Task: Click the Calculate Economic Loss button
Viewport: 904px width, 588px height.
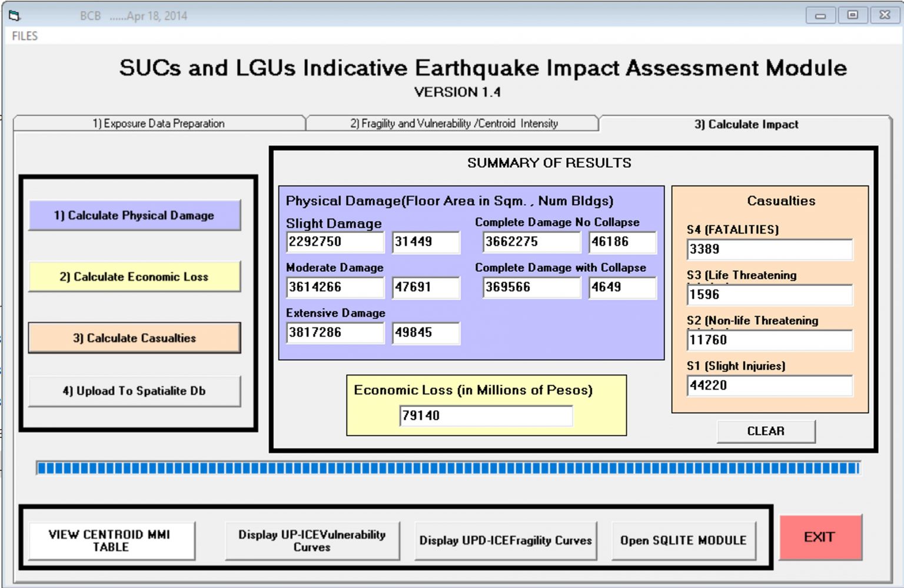Action: (x=135, y=277)
